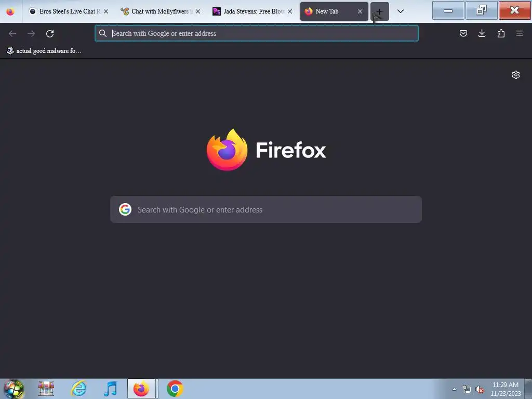Reload the current page
The width and height of the screenshot is (532, 399).
click(x=50, y=33)
